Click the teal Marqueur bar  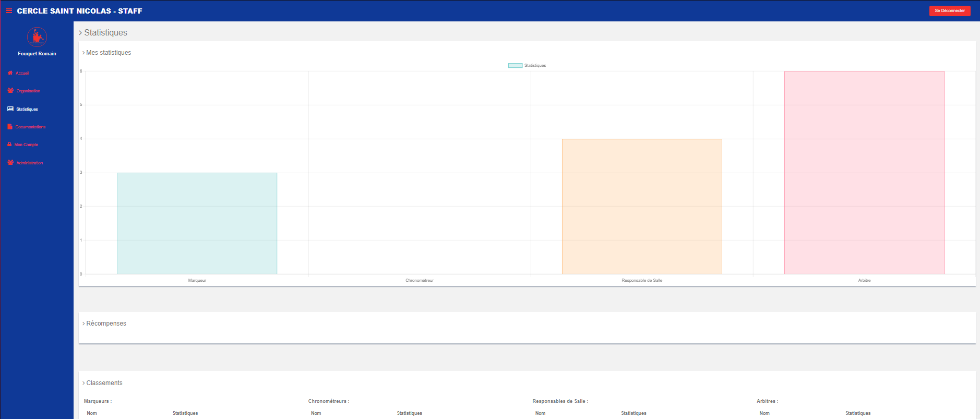[x=197, y=223]
